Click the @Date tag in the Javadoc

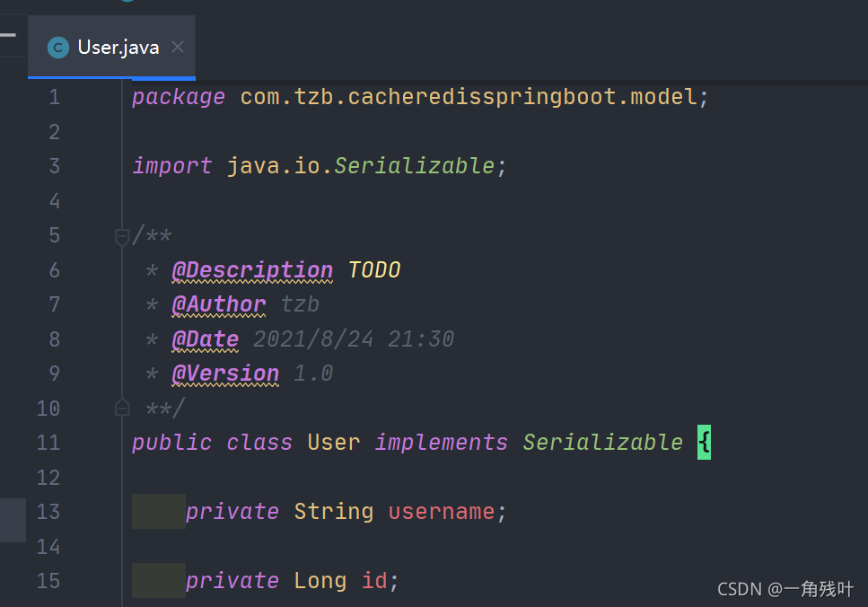pos(206,339)
